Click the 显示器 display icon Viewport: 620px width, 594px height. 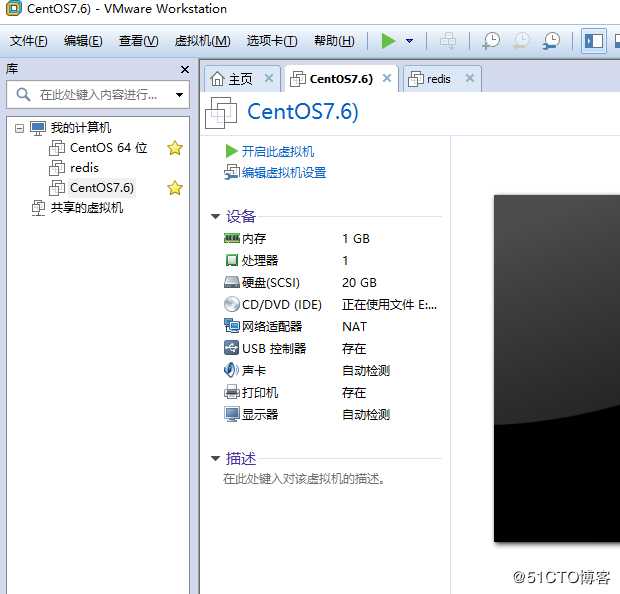[x=232, y=414]
